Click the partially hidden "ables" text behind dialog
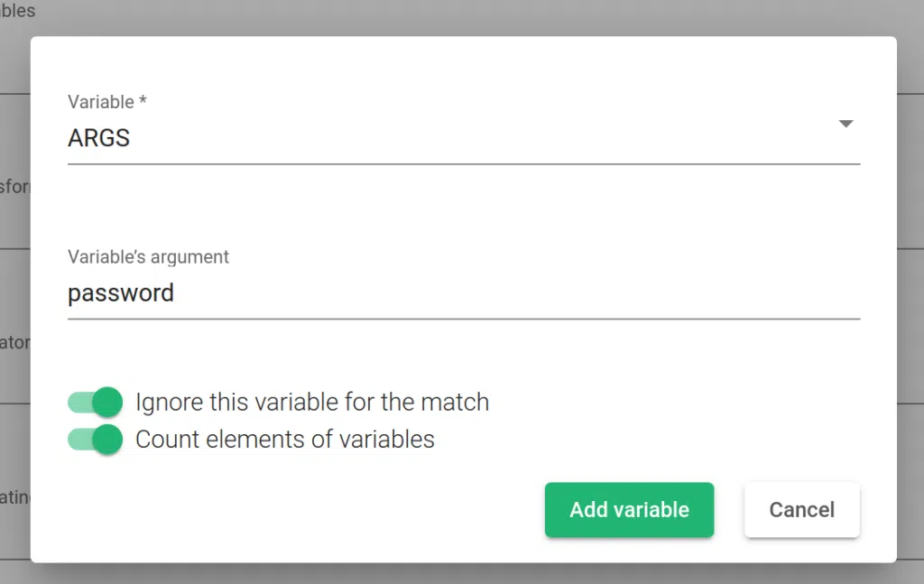 point(18,12)
